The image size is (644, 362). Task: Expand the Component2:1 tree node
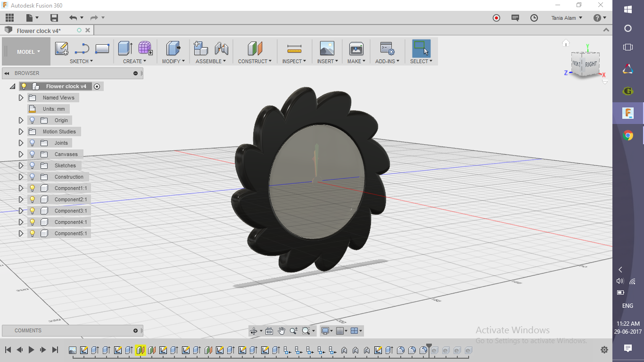point(21,199)
